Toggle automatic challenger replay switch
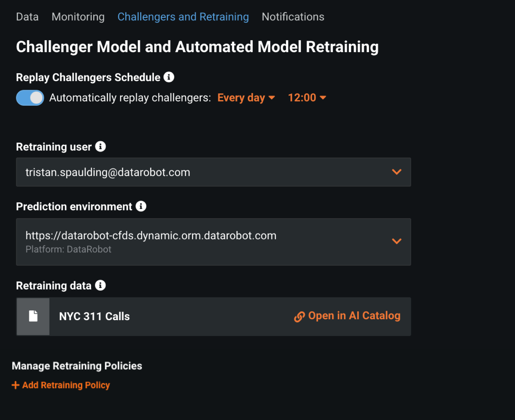The width and height of the screenshot is (515, 420). pyautogui.click(x=30, y=98)
